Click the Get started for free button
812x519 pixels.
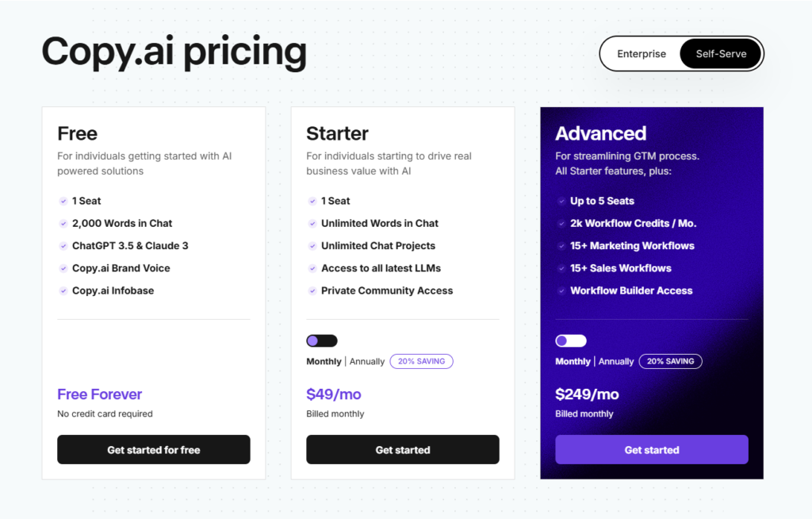tap(154, 449)
